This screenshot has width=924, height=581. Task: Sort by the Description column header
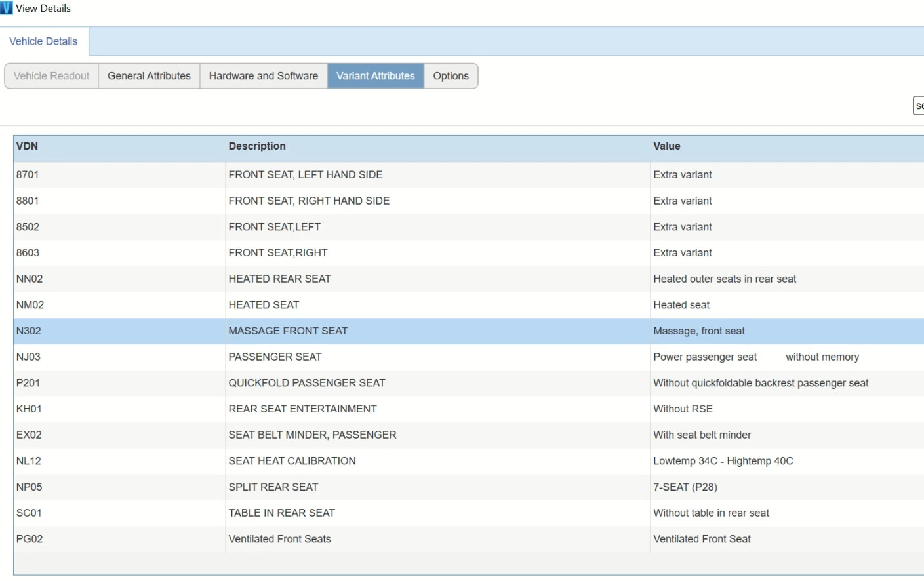point(257,146)
